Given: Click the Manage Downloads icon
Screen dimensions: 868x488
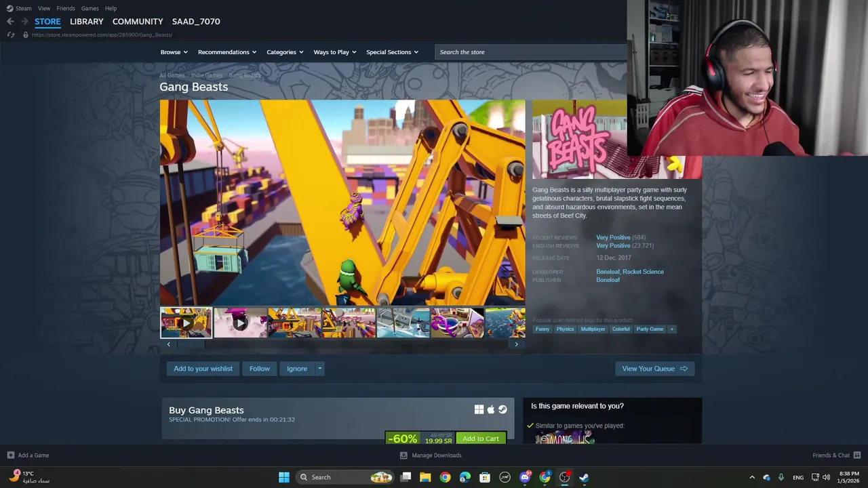Looking at the screenshot, I should [403, 455].
